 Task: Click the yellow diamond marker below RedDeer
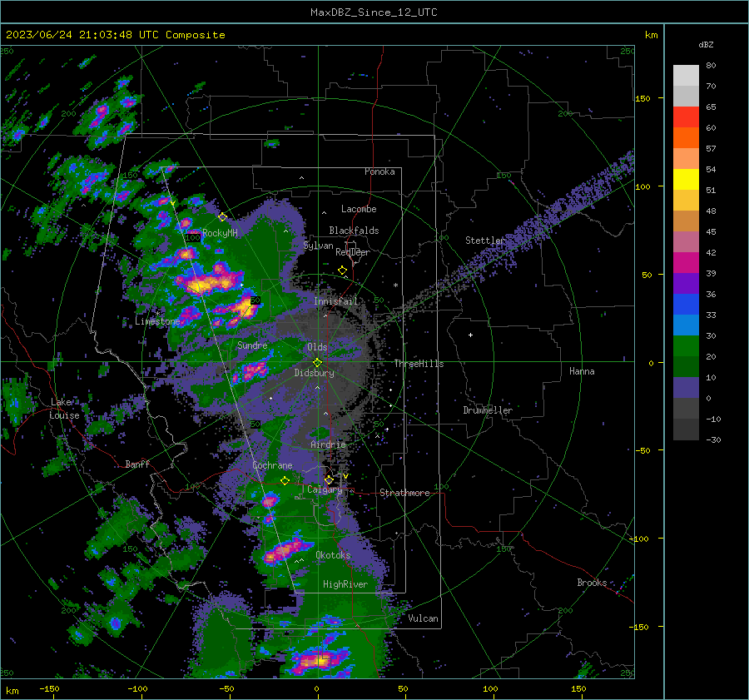click(343, 271)
